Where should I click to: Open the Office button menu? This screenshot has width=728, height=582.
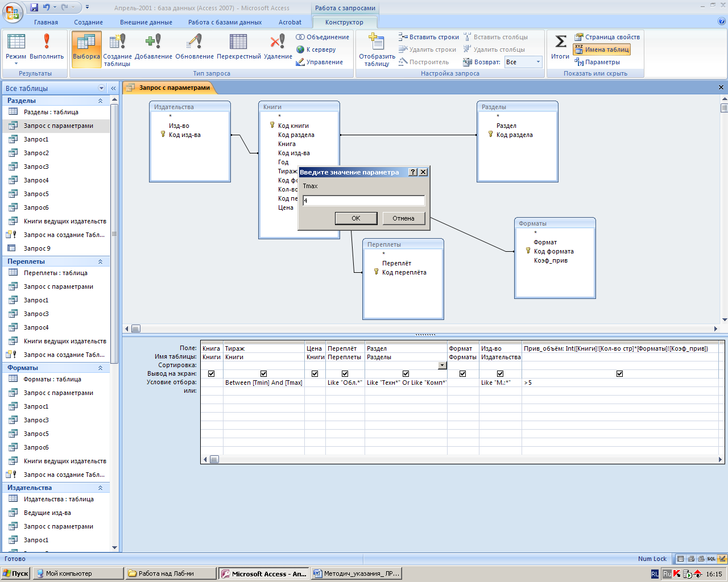13,11
